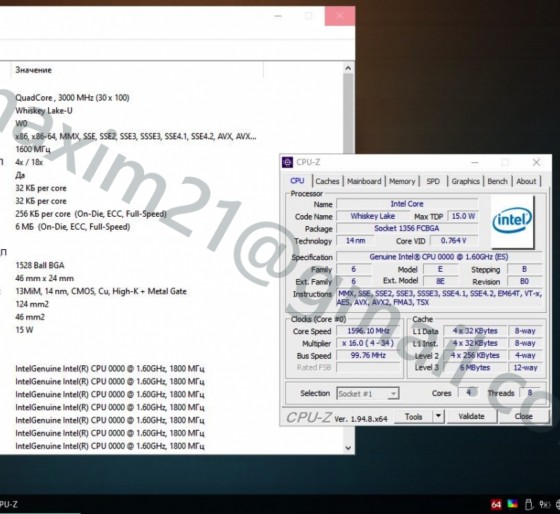Image resolution: width=560 pixels, height=514 pixels.
Task: Open the Socket #1 selection dropdown
Action: pos(368,394)
